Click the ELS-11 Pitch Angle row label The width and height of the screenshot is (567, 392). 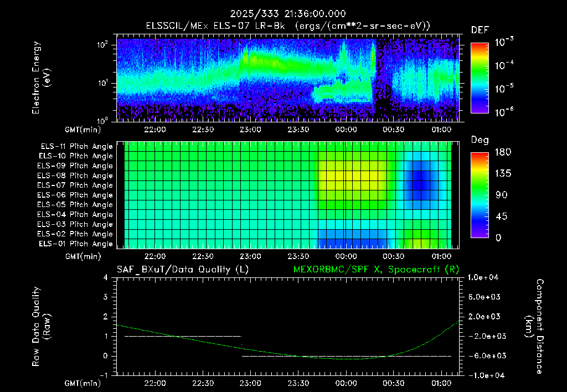click(76, 147)
